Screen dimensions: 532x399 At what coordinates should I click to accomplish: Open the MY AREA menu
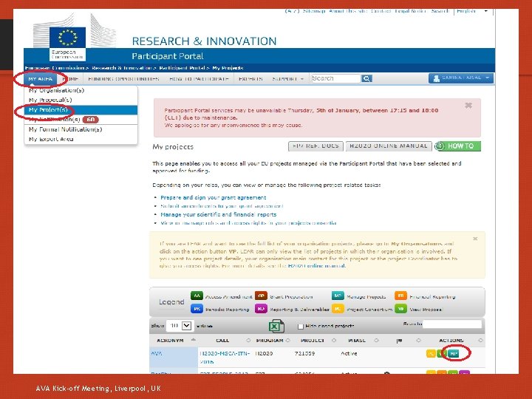41,79
